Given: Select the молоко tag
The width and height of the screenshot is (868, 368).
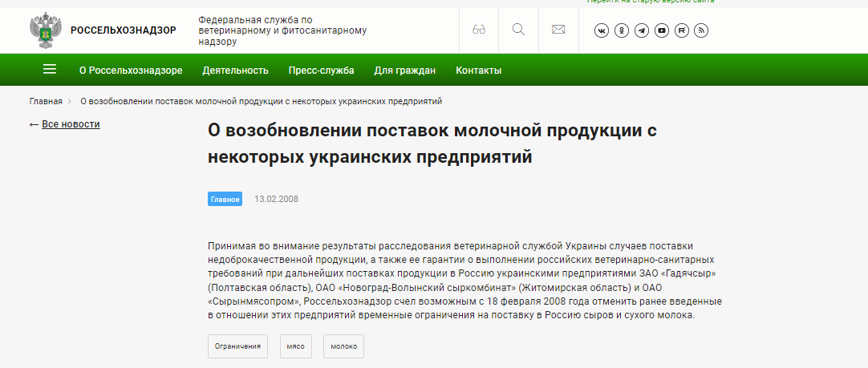Looking at the screenshot, I should click(x=344, y=346).
